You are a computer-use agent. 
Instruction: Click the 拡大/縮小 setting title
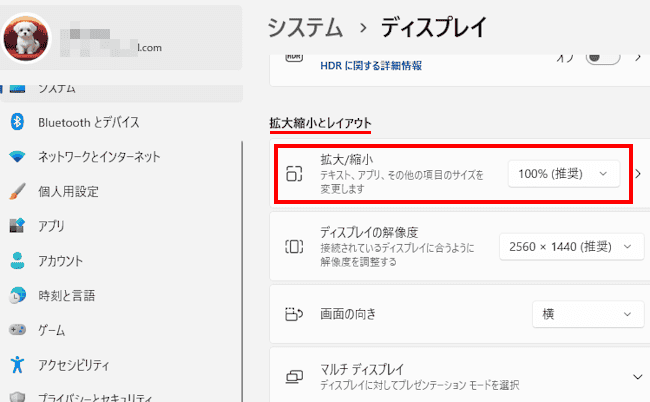click(x=347, y=159)
